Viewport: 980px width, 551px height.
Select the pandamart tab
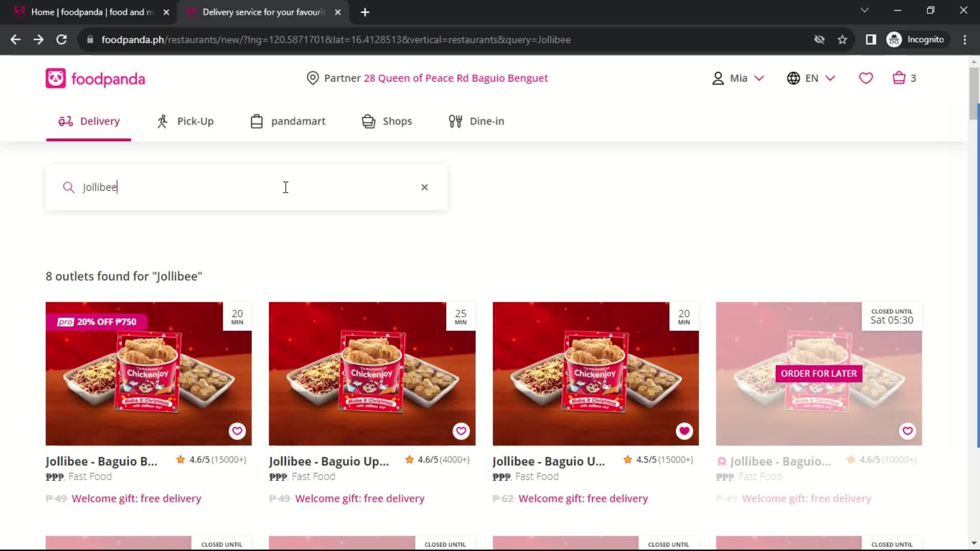click(x=288, y=121)
